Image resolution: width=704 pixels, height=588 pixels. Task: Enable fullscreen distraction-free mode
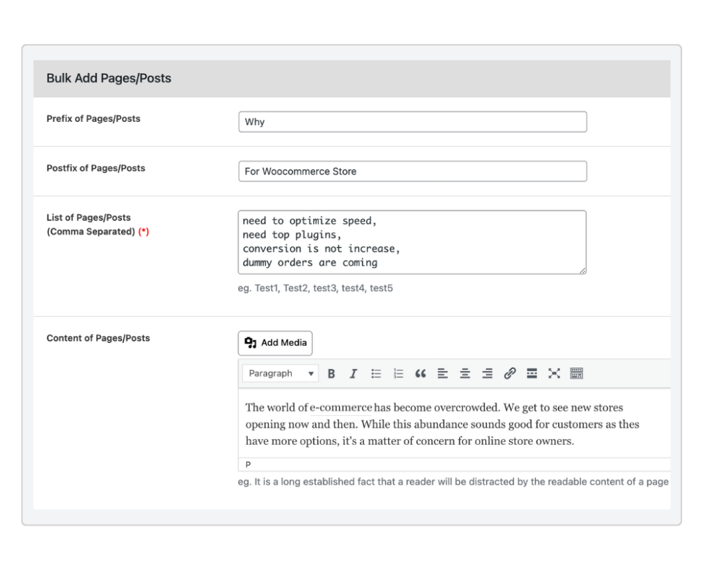pyautogui.click(x=554, y=374)
